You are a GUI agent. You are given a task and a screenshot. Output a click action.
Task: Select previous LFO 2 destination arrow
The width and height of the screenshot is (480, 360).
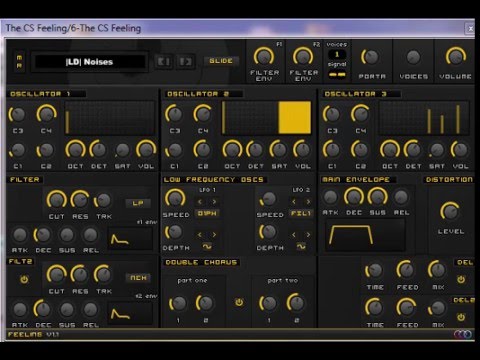click(x=294, y=202)
